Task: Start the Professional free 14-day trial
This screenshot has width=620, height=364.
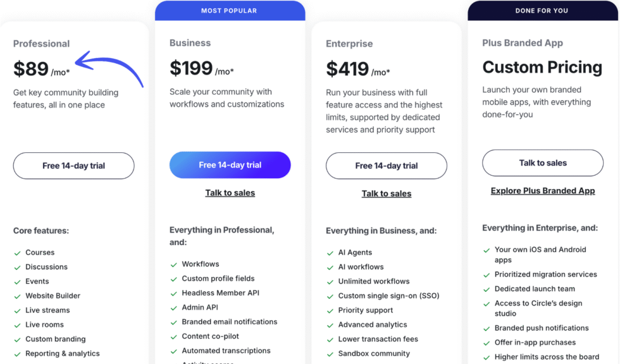Action: point(73,166)
